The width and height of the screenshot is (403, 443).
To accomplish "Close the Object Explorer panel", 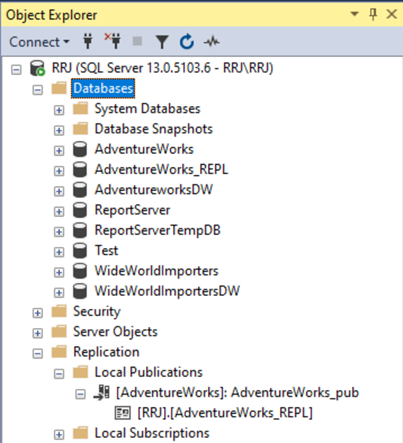I will [392, 14].
